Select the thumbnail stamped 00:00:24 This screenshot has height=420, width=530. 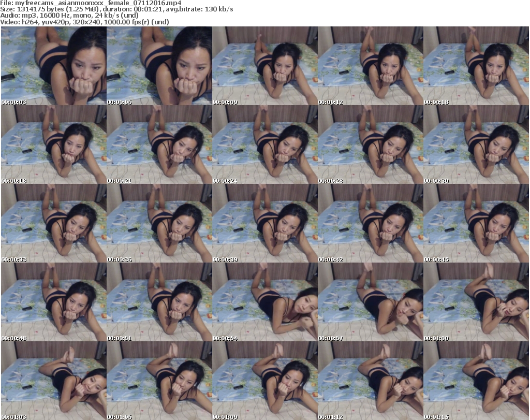[264, 144]
